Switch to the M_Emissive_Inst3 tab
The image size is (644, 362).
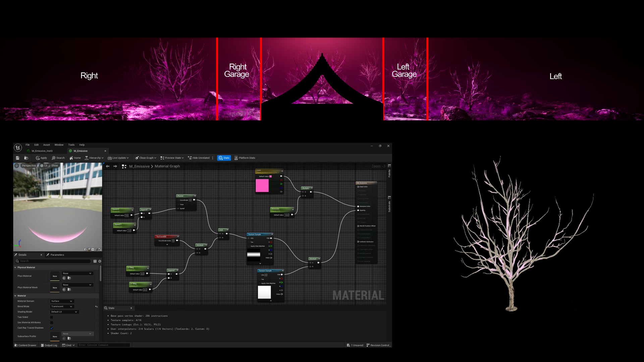[x=42, y=151]
